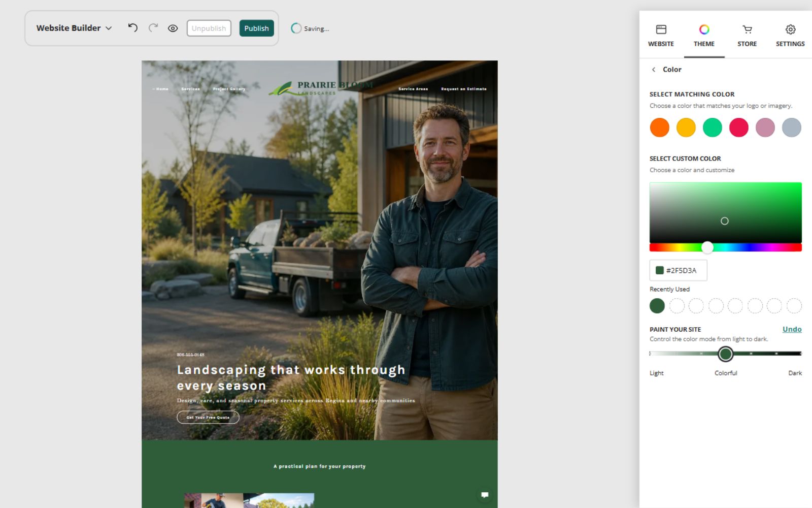Open the Settings gear panel
Screen dimensions: 812x508
pyautogui.click(x=790, y=36)
